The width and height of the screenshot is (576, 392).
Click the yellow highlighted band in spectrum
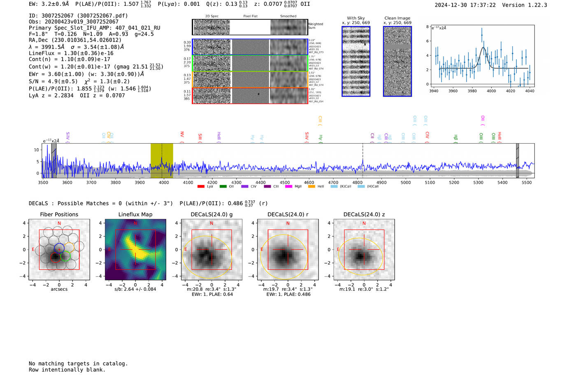(162, 161)
